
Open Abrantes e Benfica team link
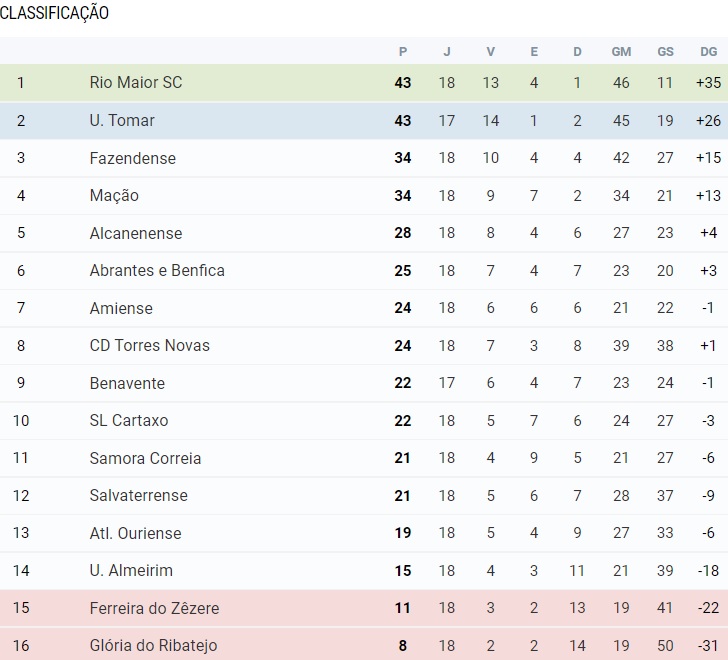click(x=157, y=270)
